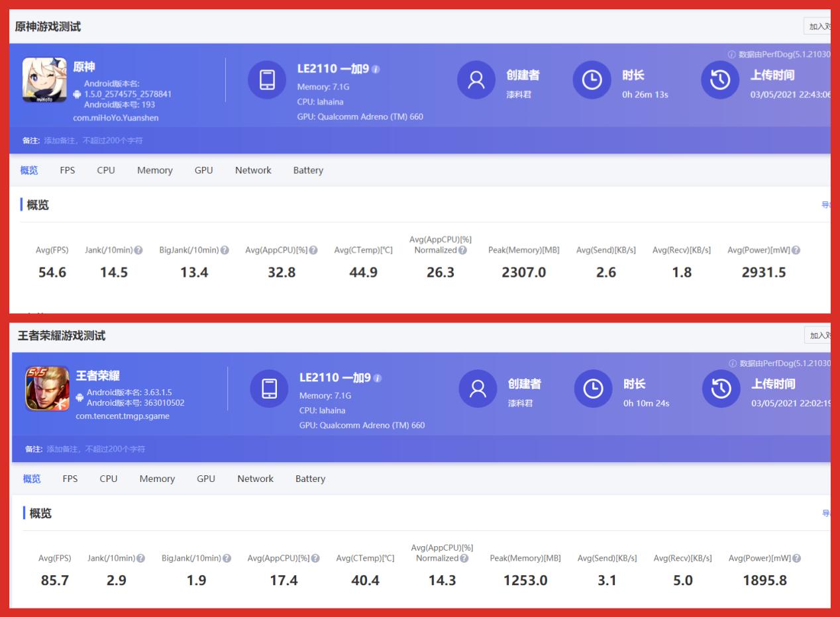Click the clock duration icon in 原神 report
This screenshot has width=840, height=617.
[592, 80]
